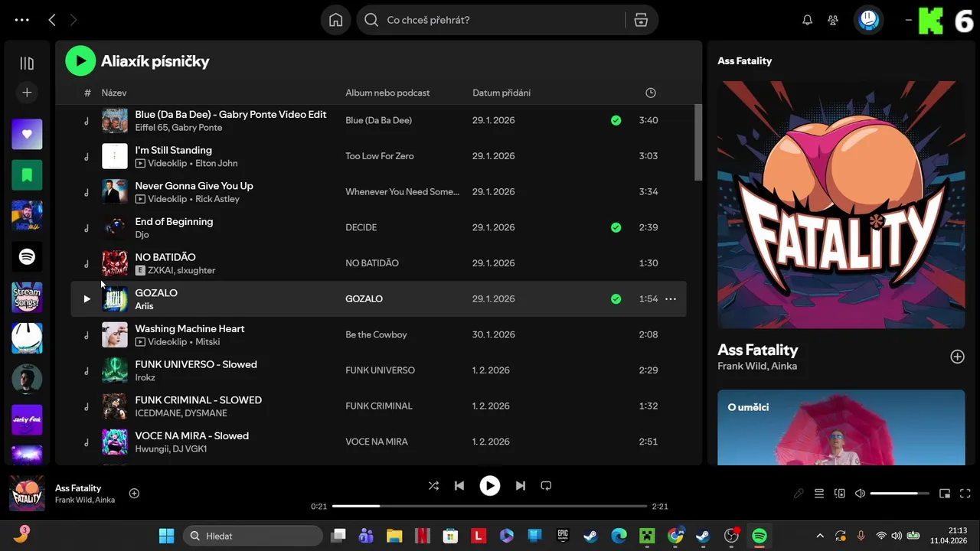This screenshot has width=980, height=551.
Task: Play the GOZALO track row
Action: (x=87, y=299)
